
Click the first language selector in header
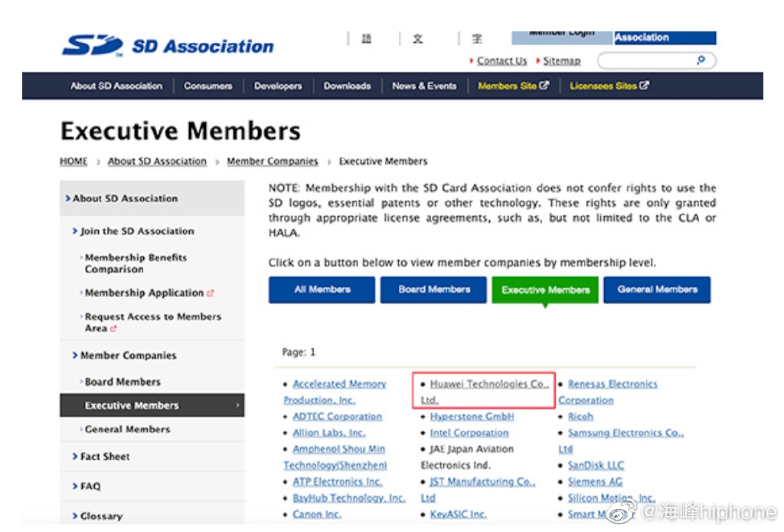tap(366, 38)
